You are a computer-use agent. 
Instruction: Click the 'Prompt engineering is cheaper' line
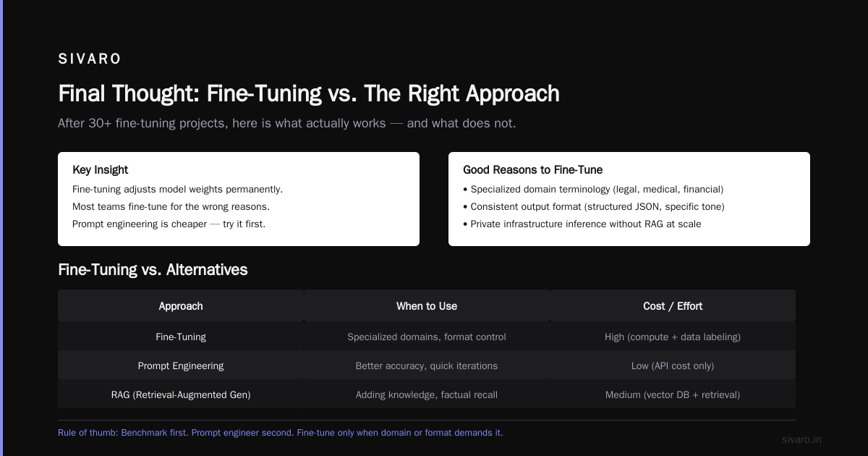click(x=169, y=224)
